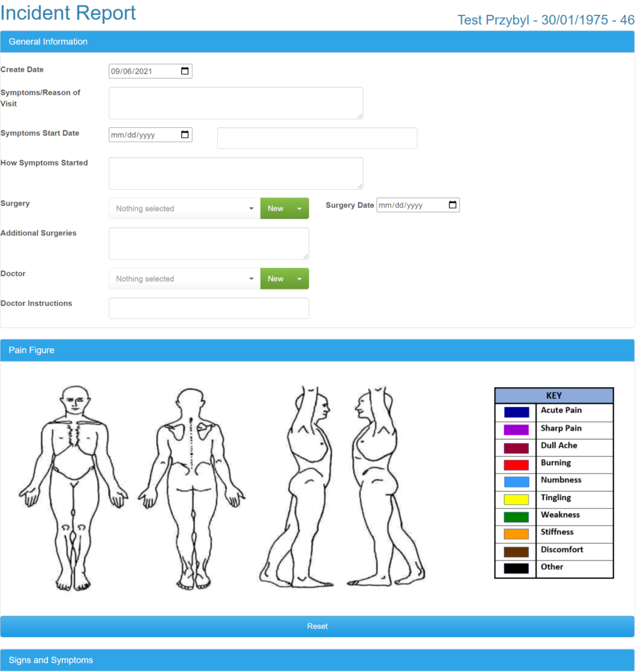Screen dimensions: 637x672
Task: Click the New button for Doctor
Action: pyautogui.click(x=276, y=278)
